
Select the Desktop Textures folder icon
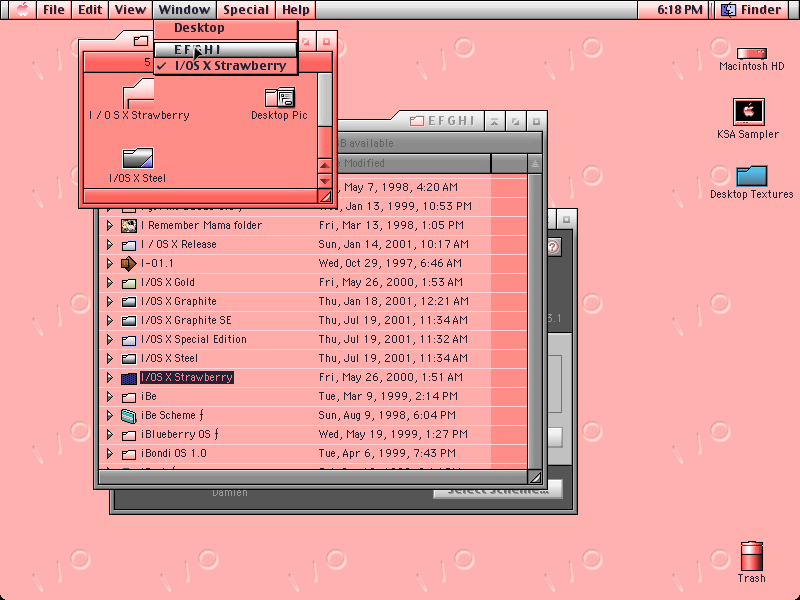click(x=752, y=176)
